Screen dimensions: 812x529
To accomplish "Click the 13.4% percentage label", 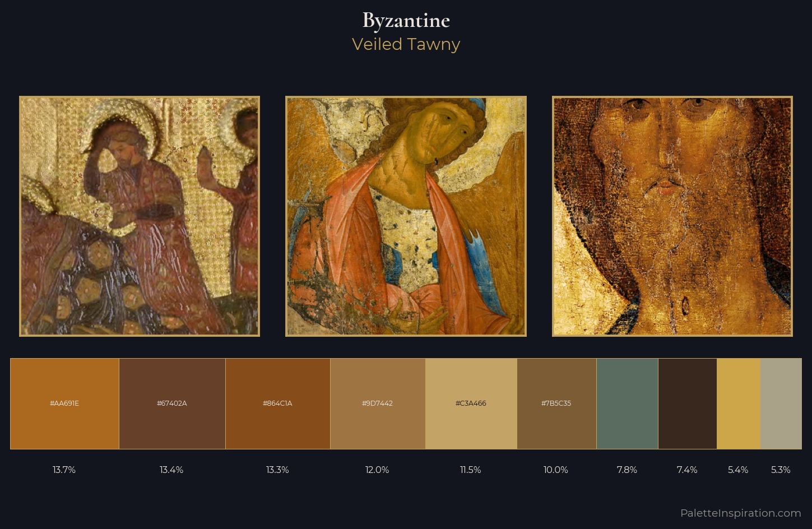I will [171, 470].
